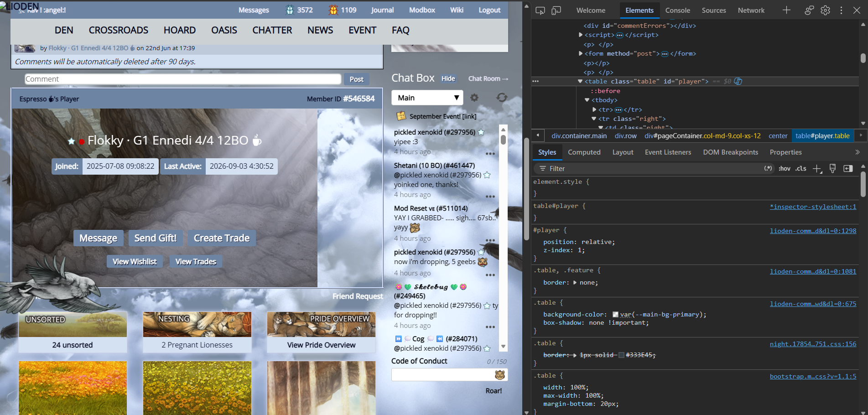
Task: Toggle the computed styles sidebar
Action: point(848,169)
